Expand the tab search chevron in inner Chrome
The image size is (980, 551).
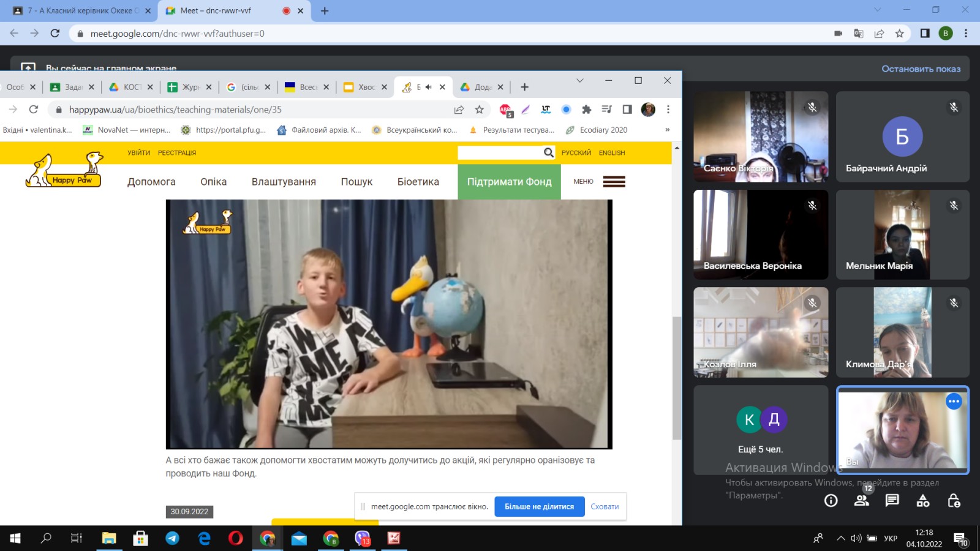[x=580, y=80]
